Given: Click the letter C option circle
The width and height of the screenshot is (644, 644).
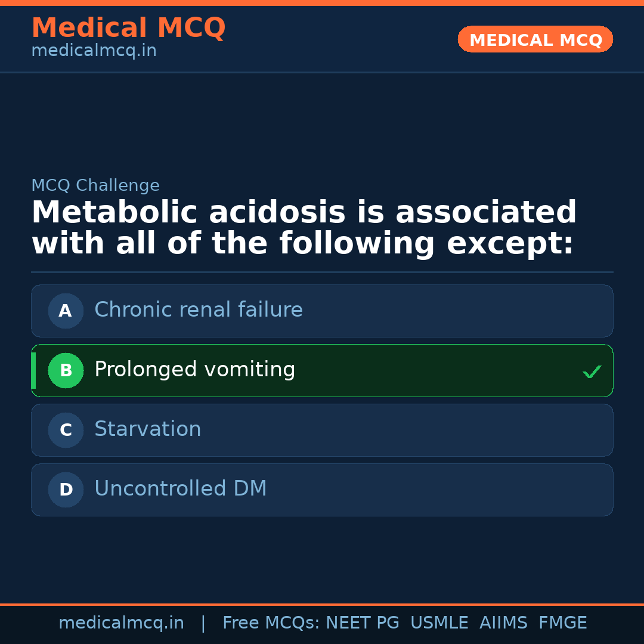Looking at the screenshot, I should (66, 430).
